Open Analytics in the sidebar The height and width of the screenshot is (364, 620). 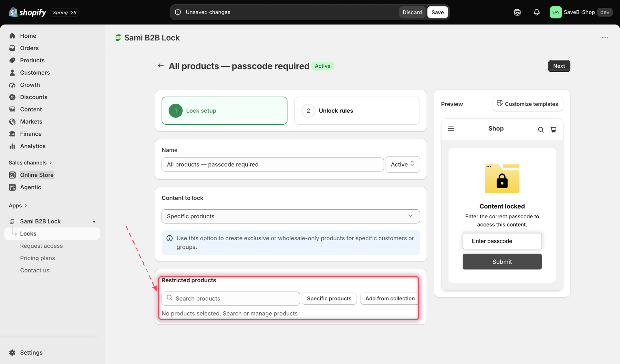pyautogui.click(x=33, y=146)
